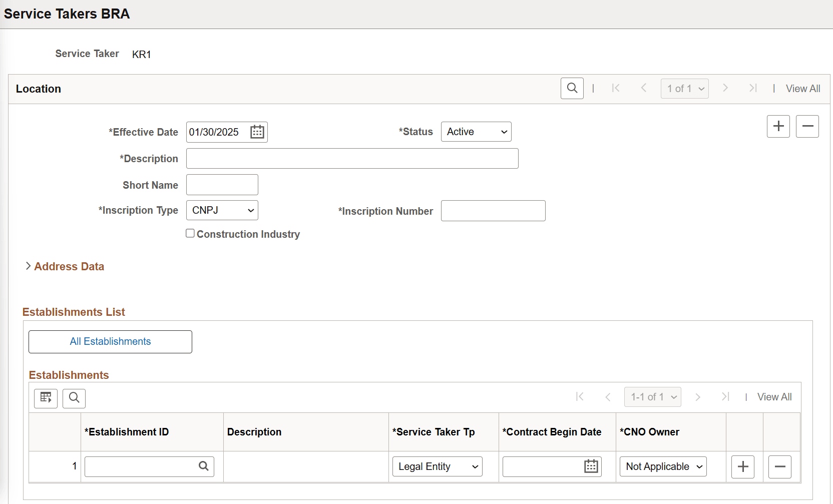Click View All in Location header

[803, 89]
